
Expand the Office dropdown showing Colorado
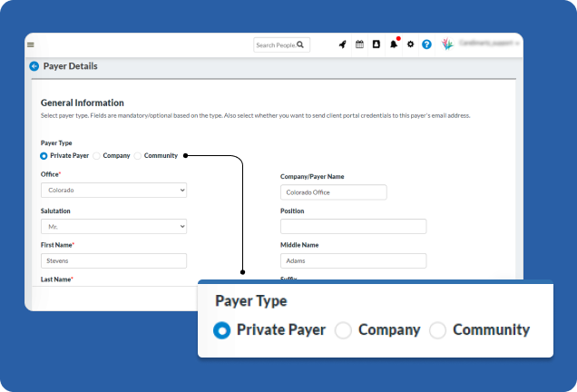tap(113, 191)
